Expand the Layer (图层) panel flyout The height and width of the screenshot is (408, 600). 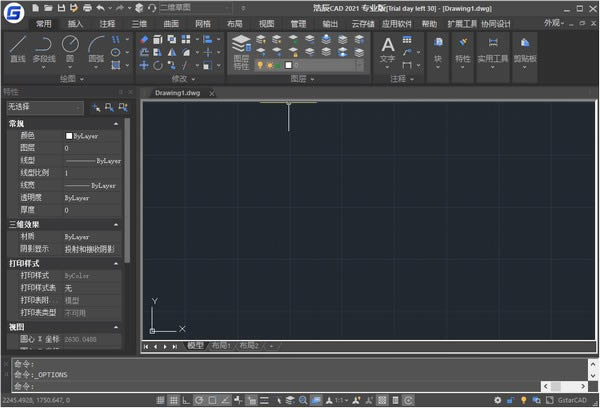point(302,79)
